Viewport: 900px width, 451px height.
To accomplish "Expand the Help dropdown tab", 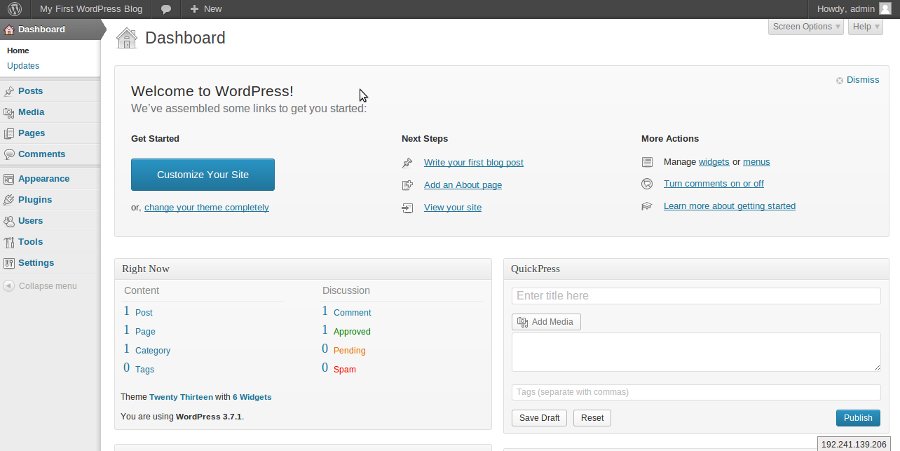I will point(865,26).
